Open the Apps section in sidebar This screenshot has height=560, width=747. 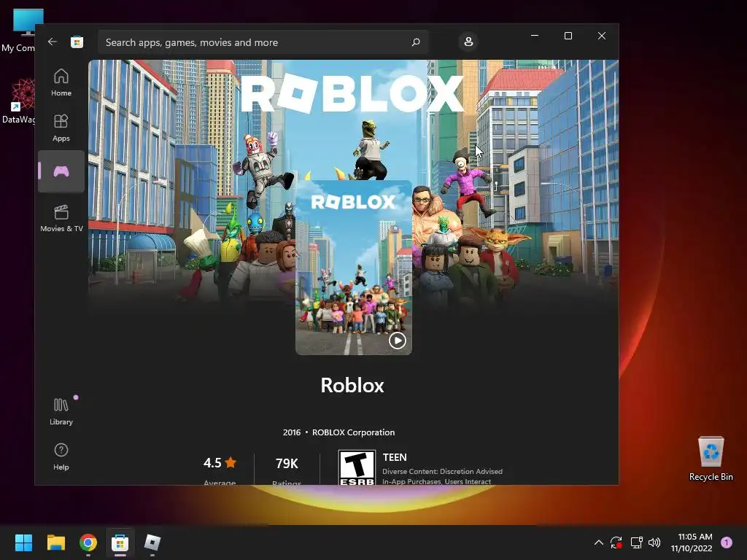(x=61, y=128)
